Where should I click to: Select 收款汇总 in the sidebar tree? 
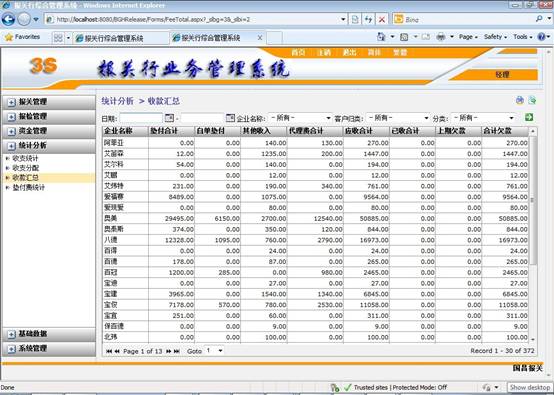pyautogui.click(x=25, y=178)
